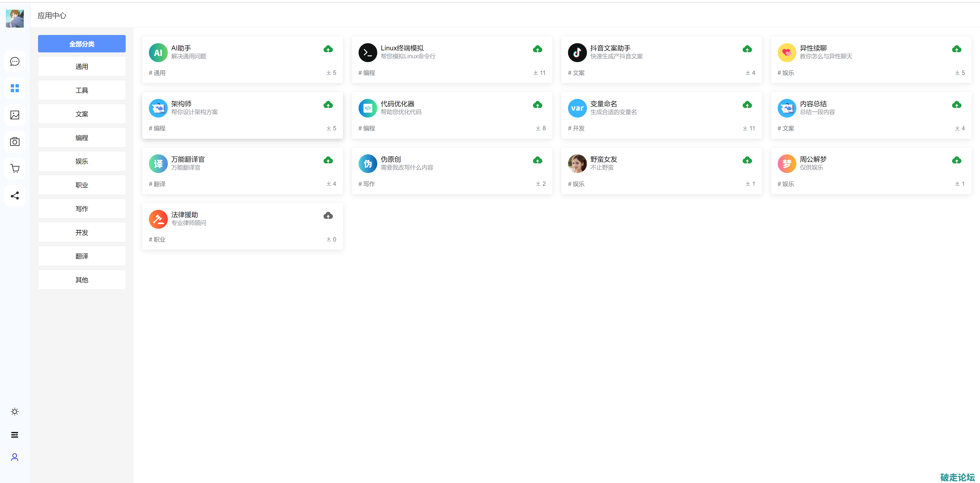Choose the 翻译 category filter
This screenshot has width=980, height=483.
point(82,256)
